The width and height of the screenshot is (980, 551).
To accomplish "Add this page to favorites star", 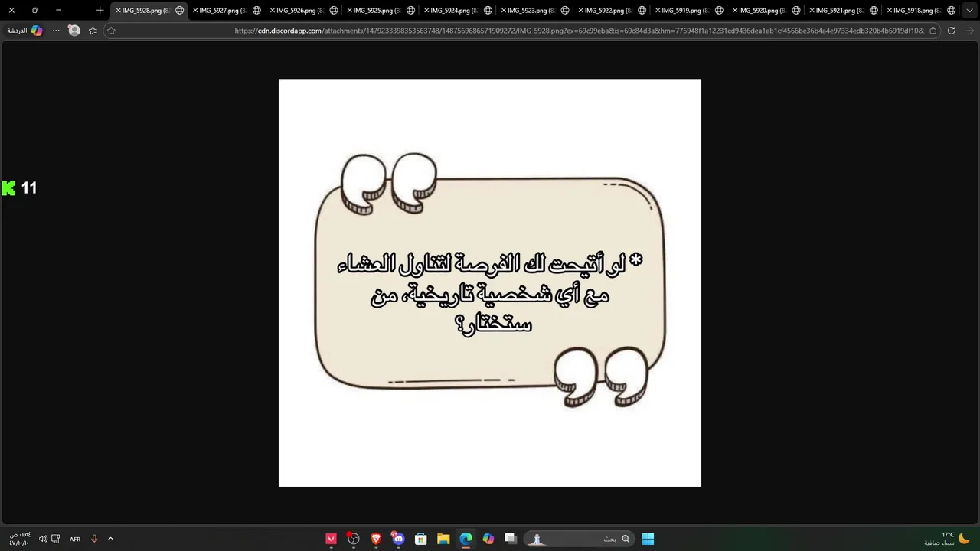I will point(111,31).
